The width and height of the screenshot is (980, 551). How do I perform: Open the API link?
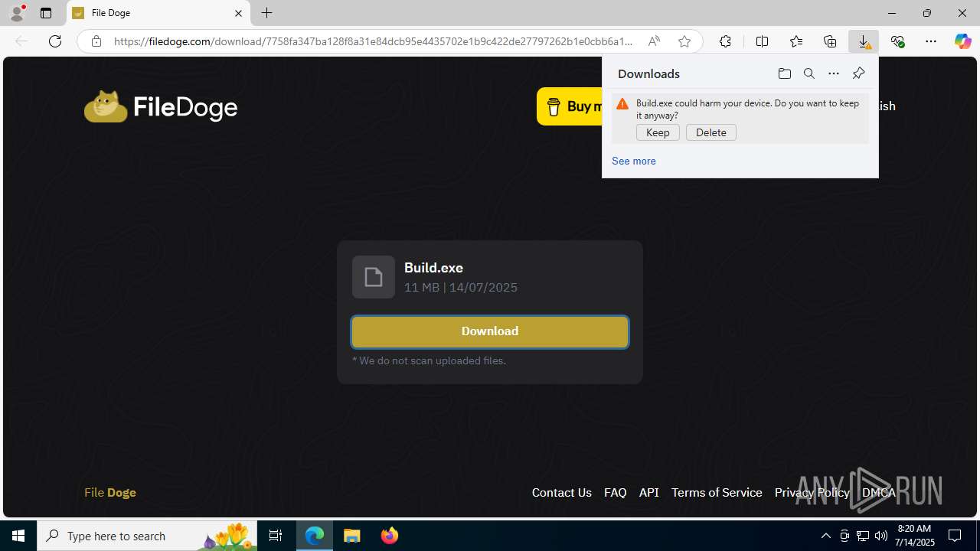(x=649, y=493)
